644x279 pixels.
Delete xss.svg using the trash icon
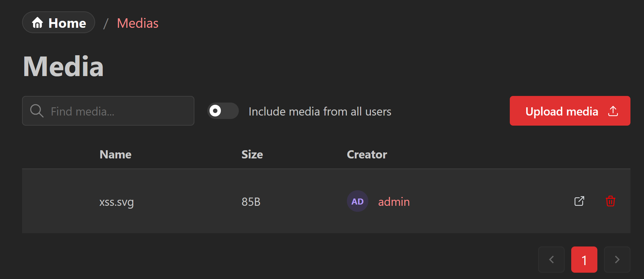tap(610, 201)
